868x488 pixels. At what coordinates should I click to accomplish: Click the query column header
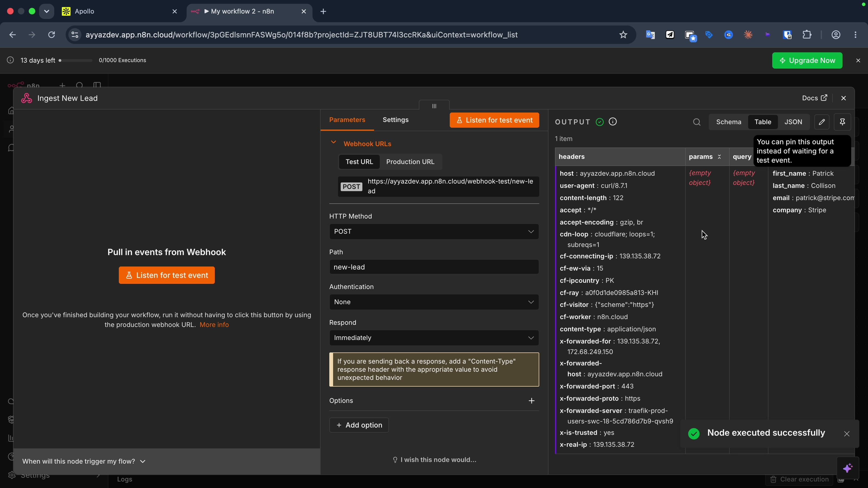click(x=742, y=157)
